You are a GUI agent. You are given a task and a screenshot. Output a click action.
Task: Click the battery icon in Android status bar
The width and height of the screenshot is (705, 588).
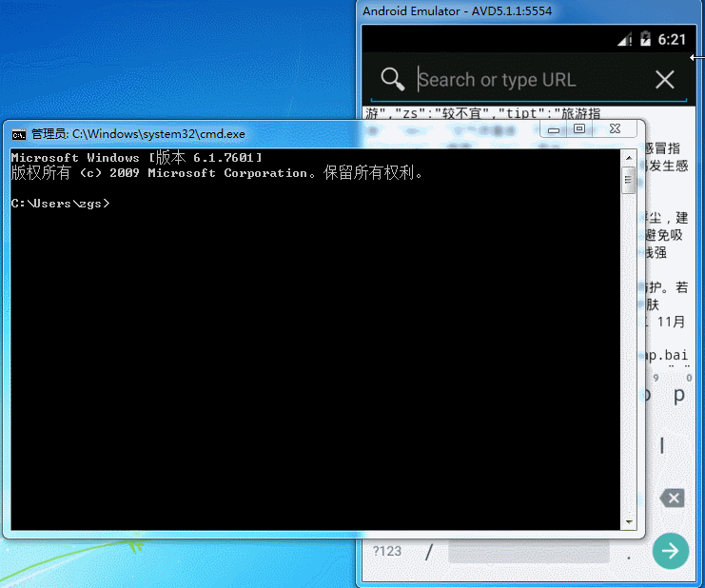(x=645, y=40)
